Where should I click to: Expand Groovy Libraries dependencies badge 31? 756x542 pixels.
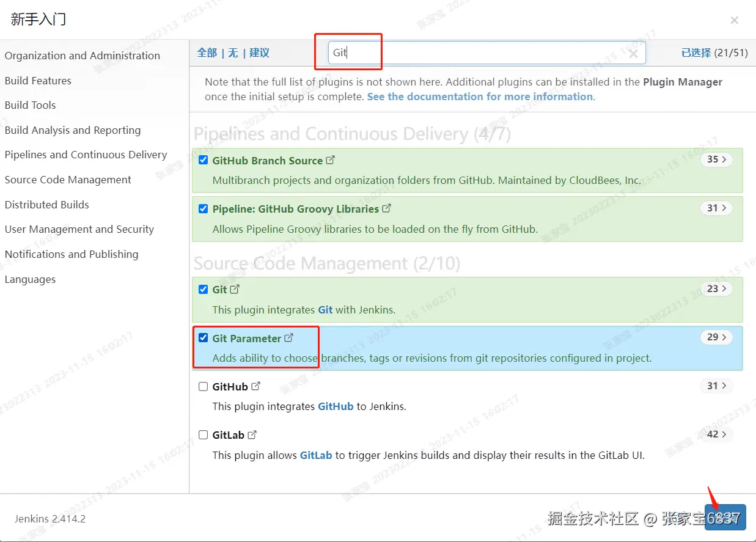tap(716, 208)
